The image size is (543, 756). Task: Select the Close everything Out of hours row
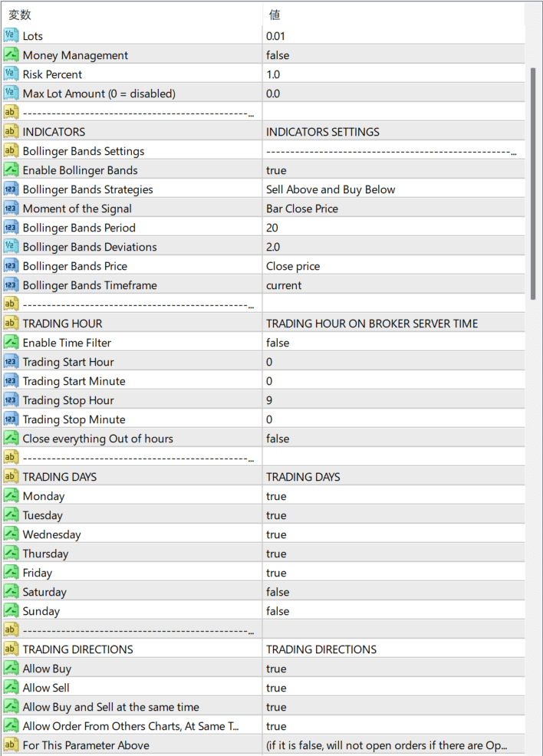(97, 439)
